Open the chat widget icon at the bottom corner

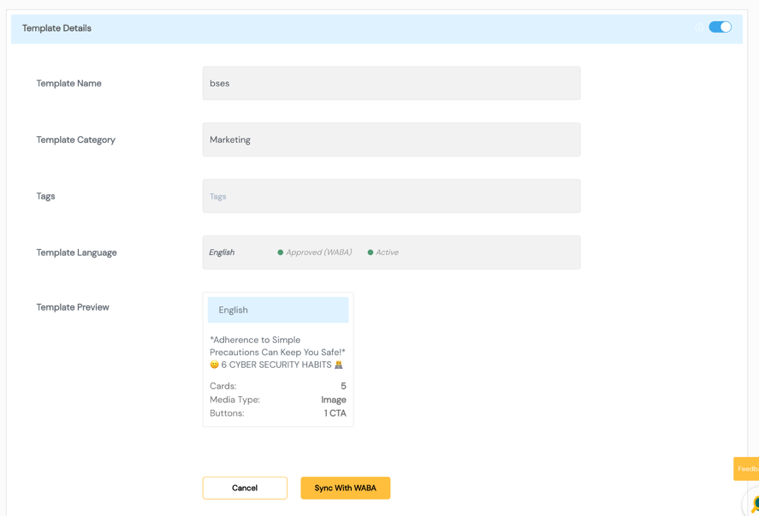coord(753,503)
